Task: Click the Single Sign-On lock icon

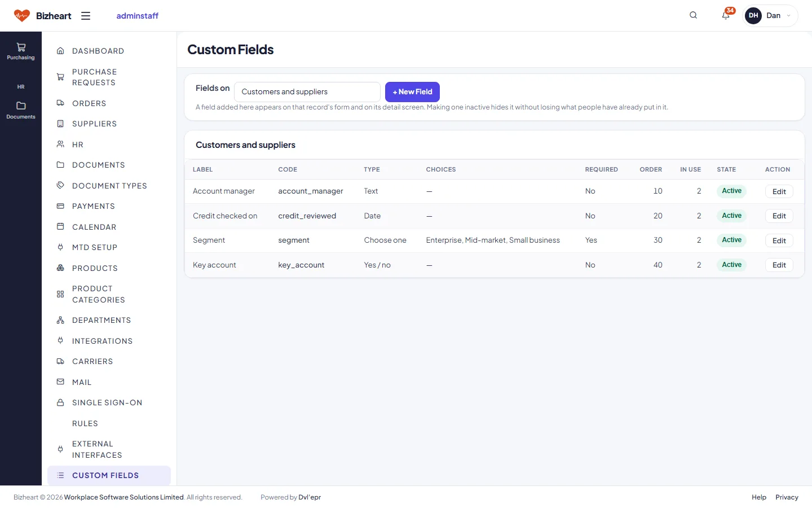Action: [60, 402]
